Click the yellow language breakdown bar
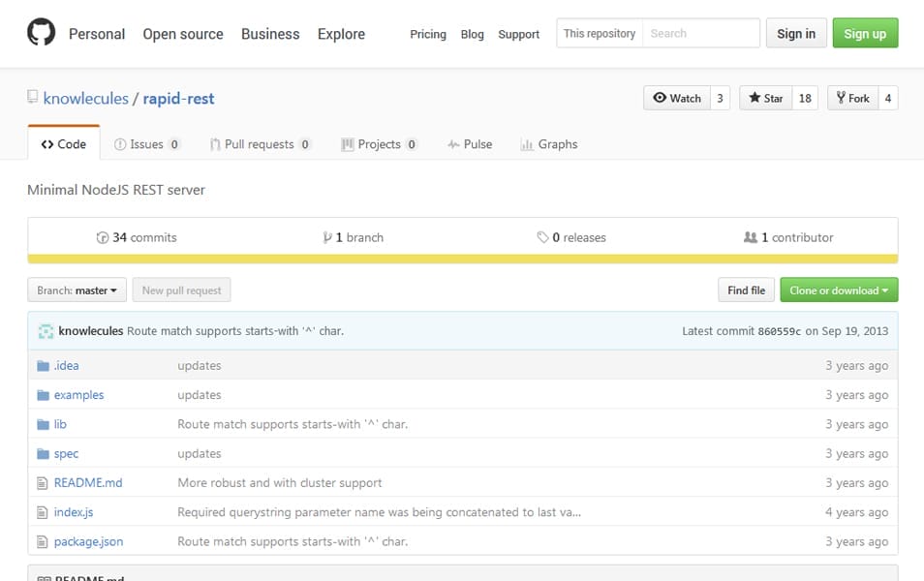 click(x=462, y=260)
